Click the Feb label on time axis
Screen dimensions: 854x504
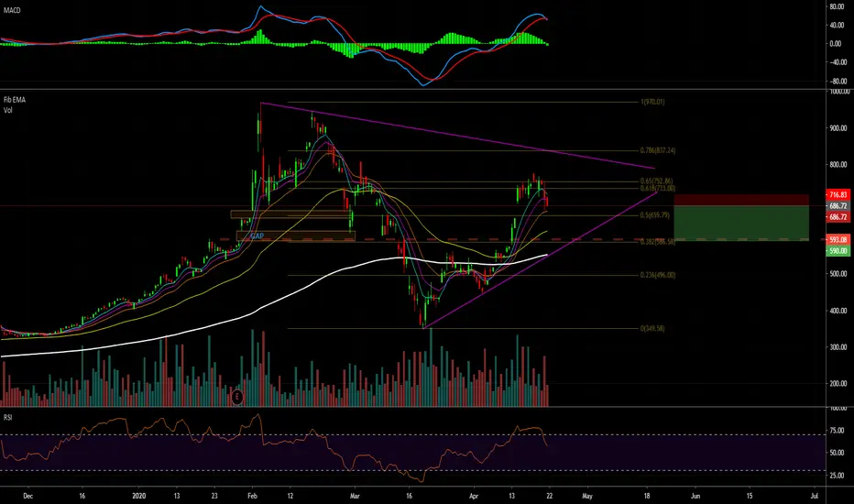pyautogui.click(x=252, y=497)
